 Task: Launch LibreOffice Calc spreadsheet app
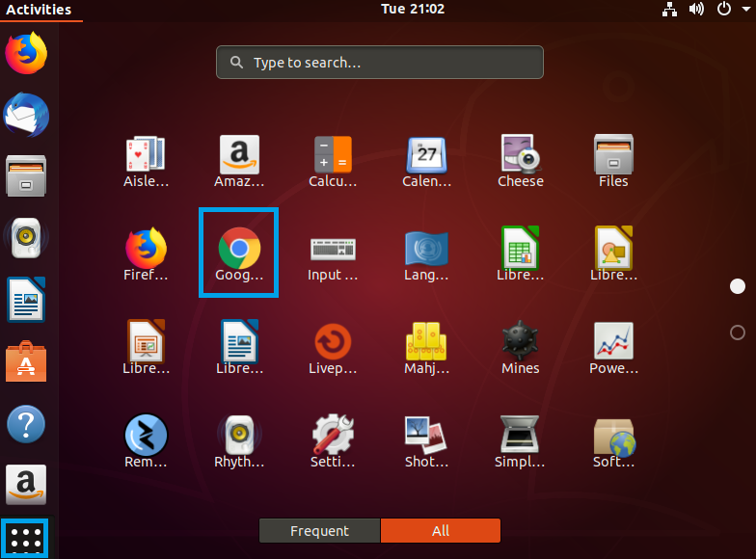(521, 254)
